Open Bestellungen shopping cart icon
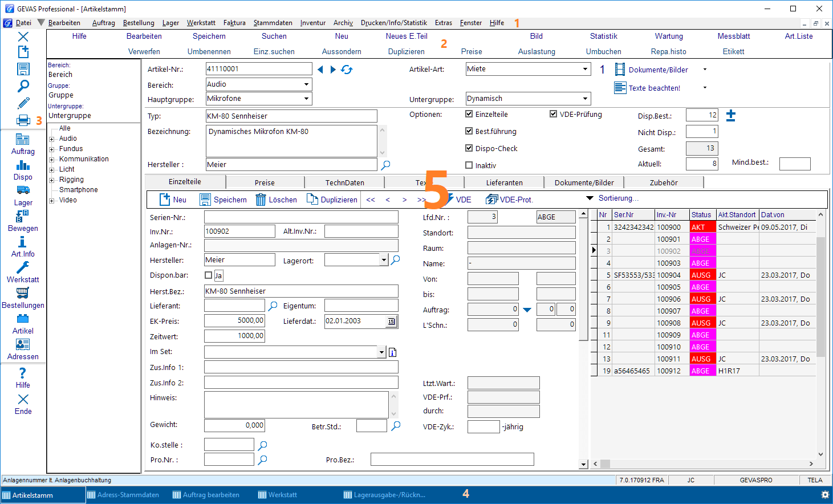The image size is (833, 504). click(x=23, y=293)
